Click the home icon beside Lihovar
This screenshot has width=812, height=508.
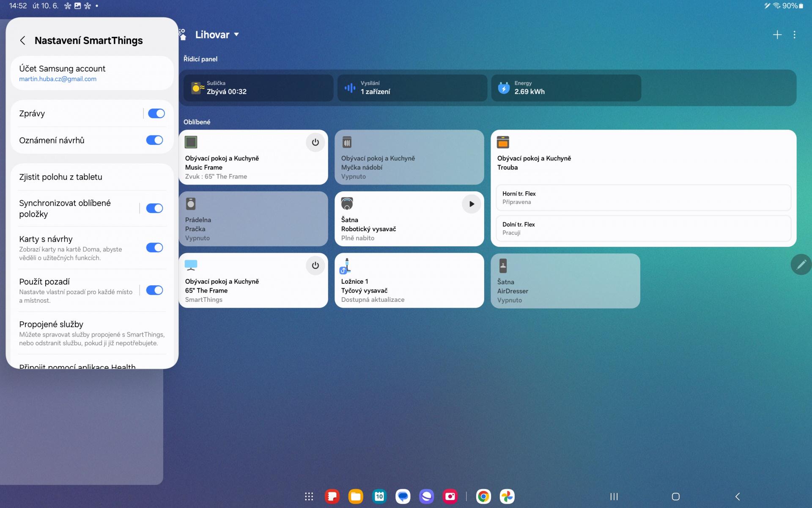pos(183,35)
